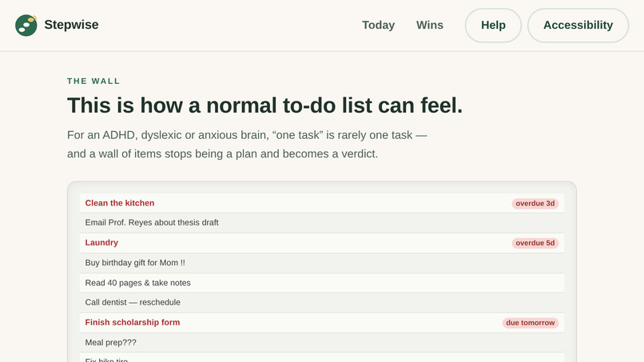Click the Stepwise brand name
644x362 pixels.
pyautogui.click(x=71, y=25)
